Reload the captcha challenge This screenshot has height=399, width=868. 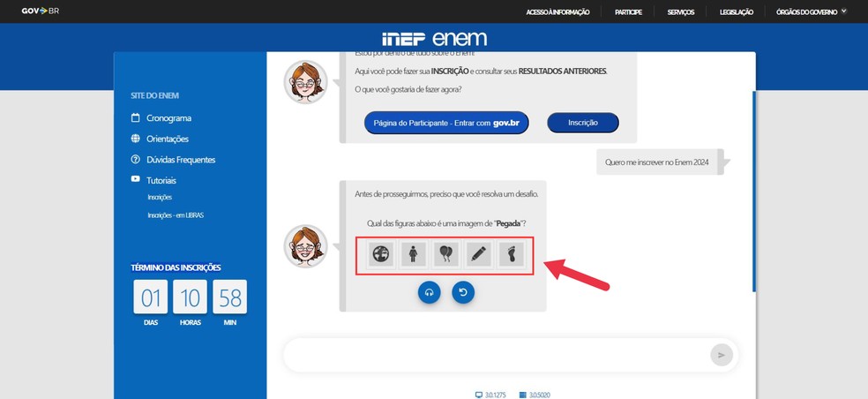point(463,292)
